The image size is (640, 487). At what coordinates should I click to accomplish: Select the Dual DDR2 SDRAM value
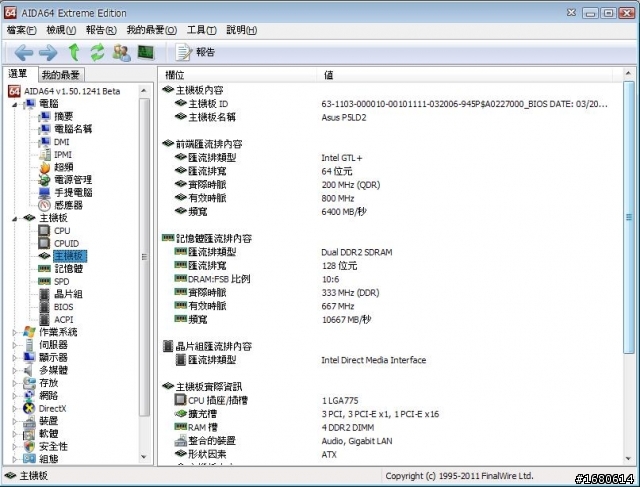coord(357,252)
